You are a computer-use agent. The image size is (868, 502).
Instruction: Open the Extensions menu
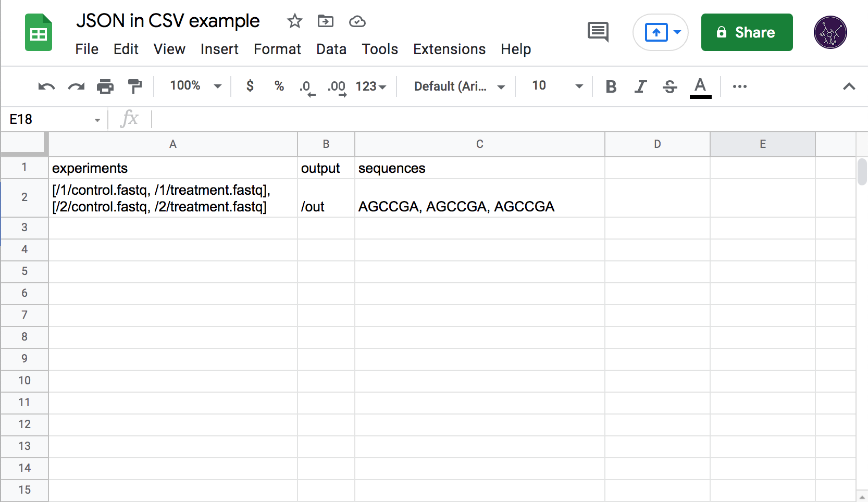click(x=449, y=49)
